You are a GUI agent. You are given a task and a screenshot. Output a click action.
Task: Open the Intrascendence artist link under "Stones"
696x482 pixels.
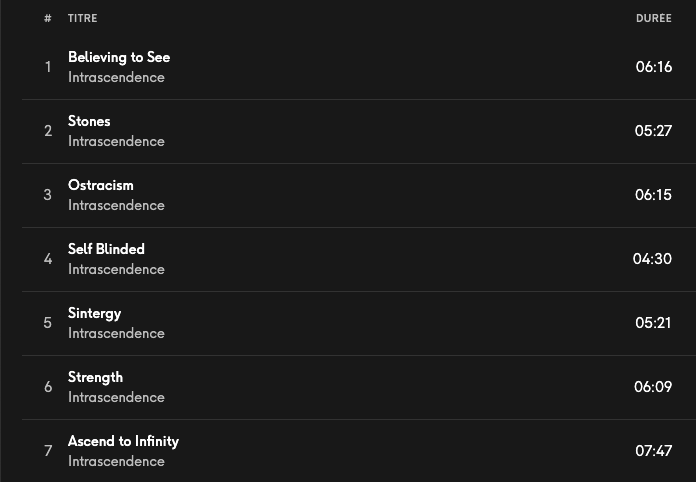click(x=116, y=142)
